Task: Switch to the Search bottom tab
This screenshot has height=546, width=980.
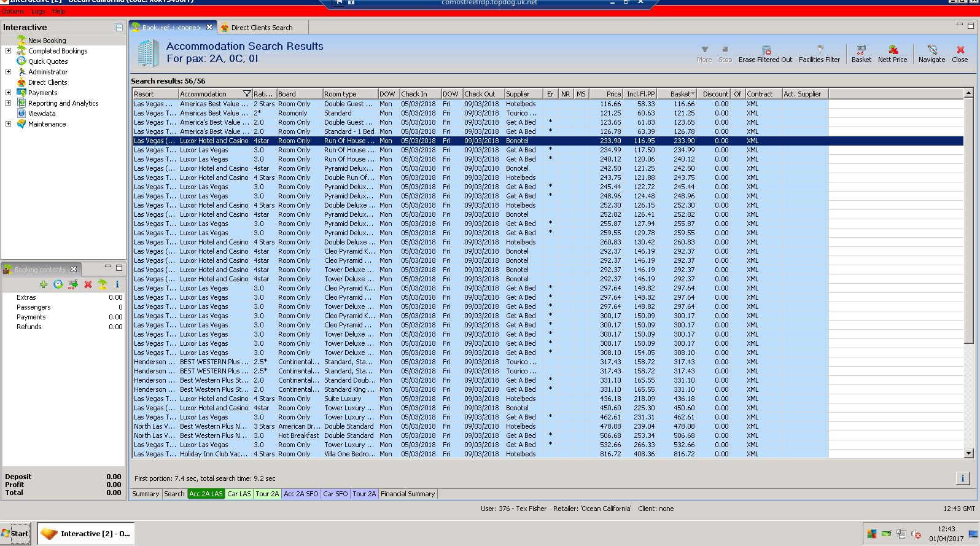Action: pos(174,494)
